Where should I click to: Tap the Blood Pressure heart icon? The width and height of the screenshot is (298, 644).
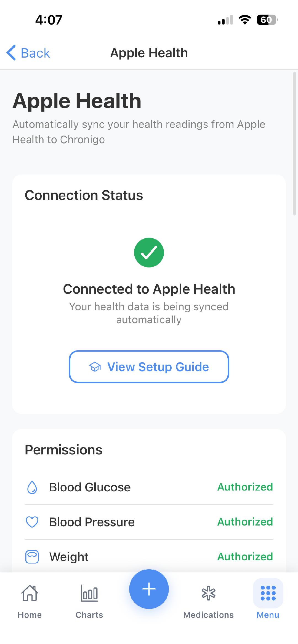click(32, 522)
